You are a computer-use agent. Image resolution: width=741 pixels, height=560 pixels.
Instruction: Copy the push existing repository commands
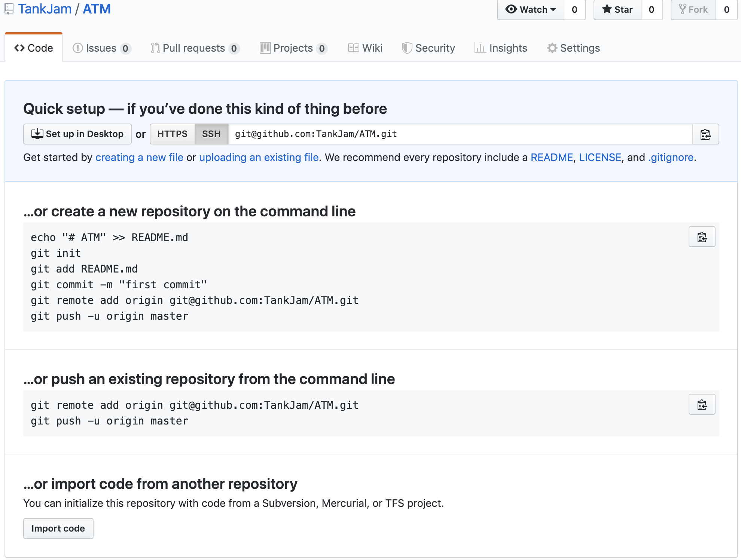point(702,404)
